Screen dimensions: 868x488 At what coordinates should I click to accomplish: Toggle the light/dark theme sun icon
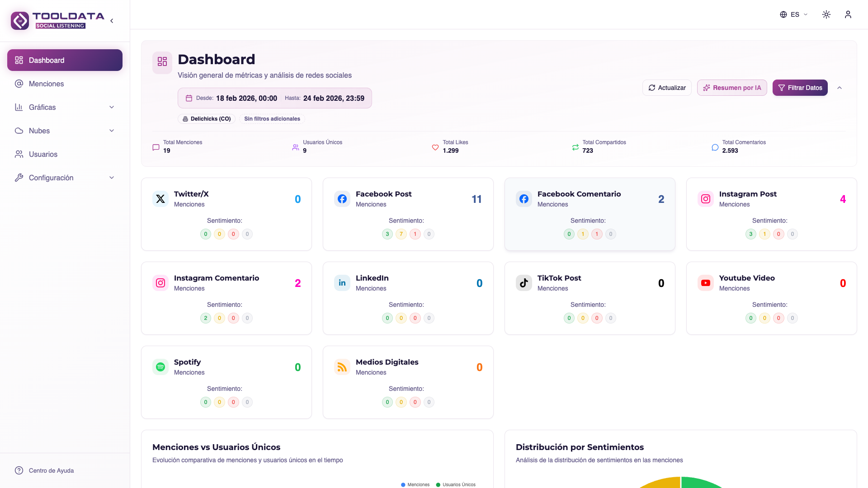826,14
